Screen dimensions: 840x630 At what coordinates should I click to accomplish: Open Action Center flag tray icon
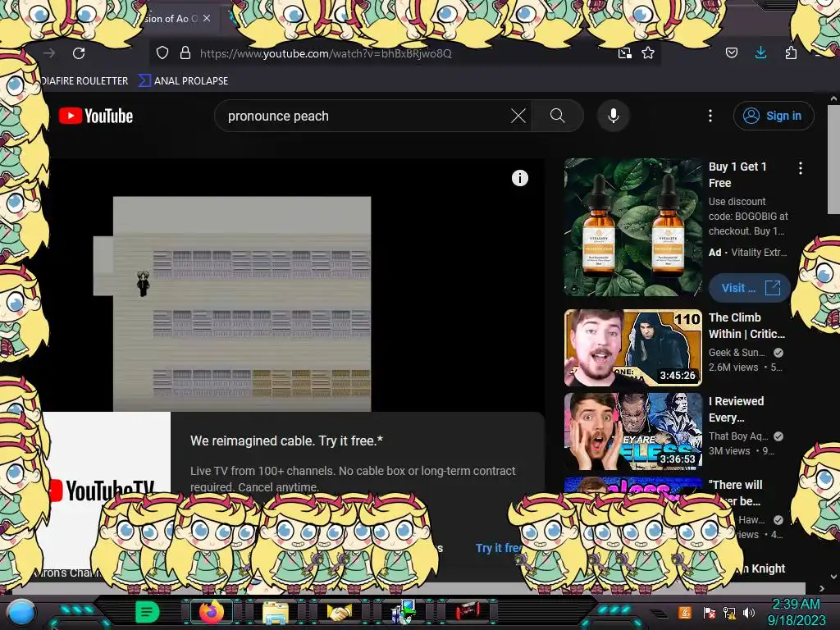coord(710,613)
